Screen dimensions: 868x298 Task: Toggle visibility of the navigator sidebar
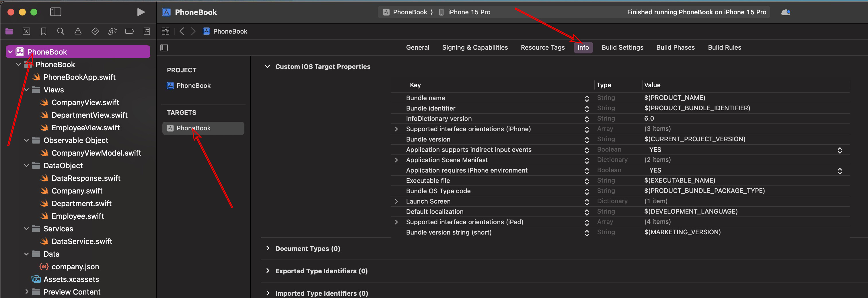pos(55,12)
